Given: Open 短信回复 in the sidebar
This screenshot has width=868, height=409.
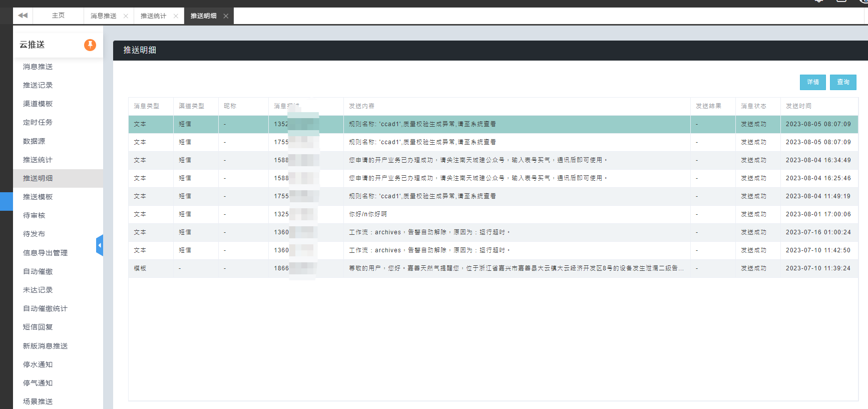Looking at the screenshot, I should click(58, 327).
